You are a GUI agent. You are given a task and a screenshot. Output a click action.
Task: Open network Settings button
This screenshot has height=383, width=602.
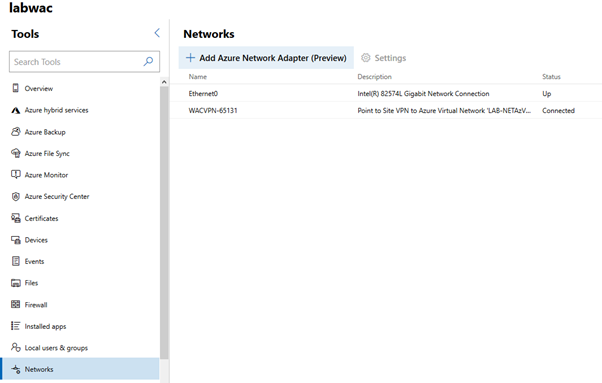pos(384,58)
